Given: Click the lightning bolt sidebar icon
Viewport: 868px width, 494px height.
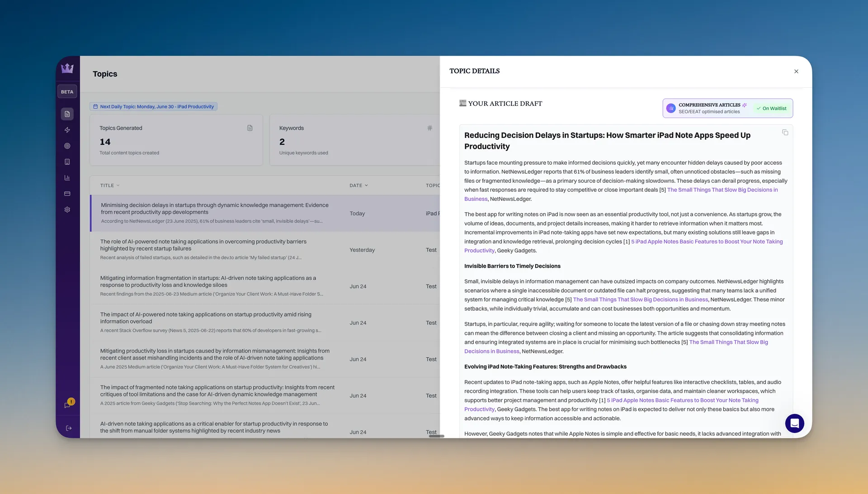Looking at the screenshot, I should coord(67,130).
